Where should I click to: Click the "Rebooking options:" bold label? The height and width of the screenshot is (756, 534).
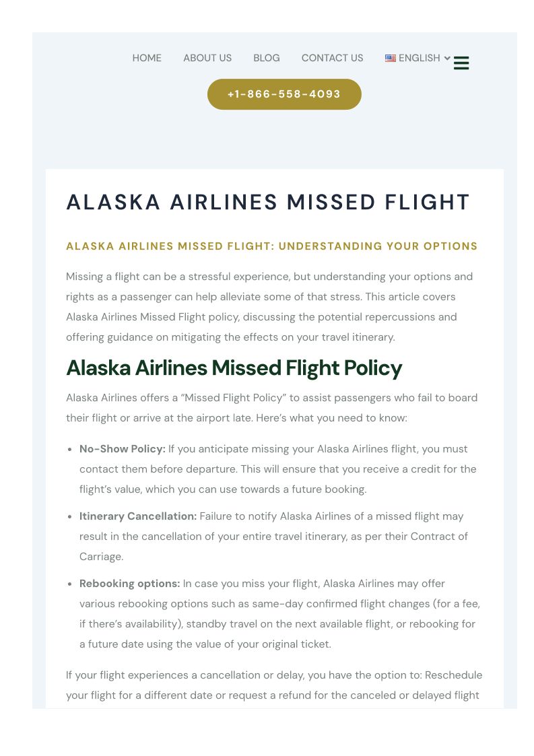point(129,584)
